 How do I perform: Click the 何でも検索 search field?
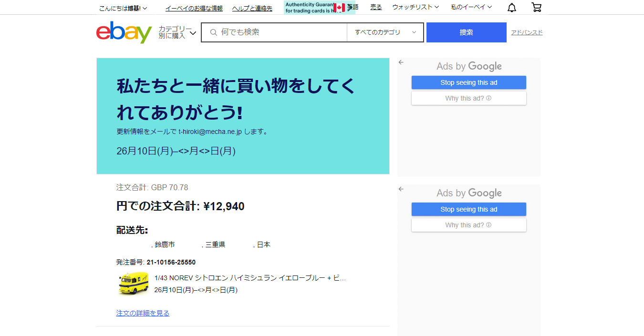click(x=281, y=32)
